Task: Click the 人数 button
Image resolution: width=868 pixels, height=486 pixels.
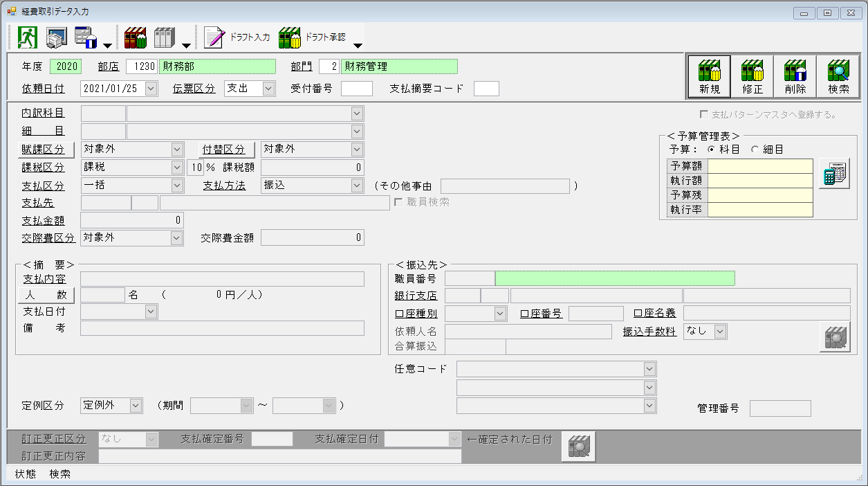Action: tap(46, 295)
